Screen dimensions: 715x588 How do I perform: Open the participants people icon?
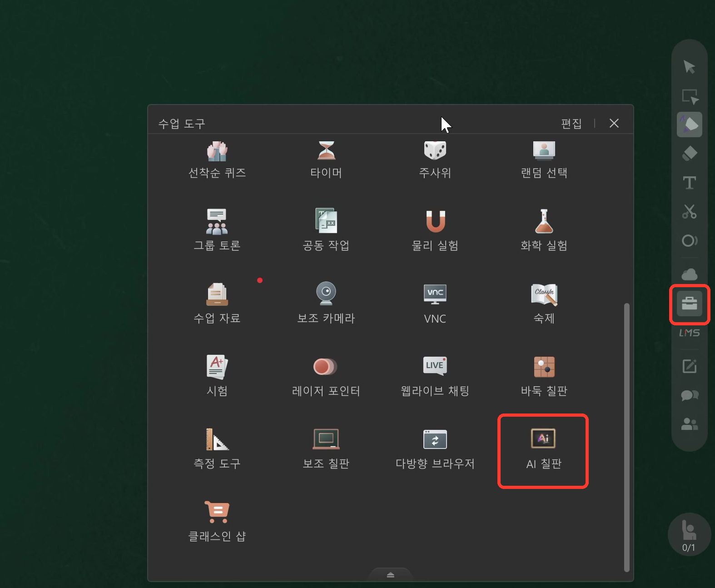tap(690, 424)
